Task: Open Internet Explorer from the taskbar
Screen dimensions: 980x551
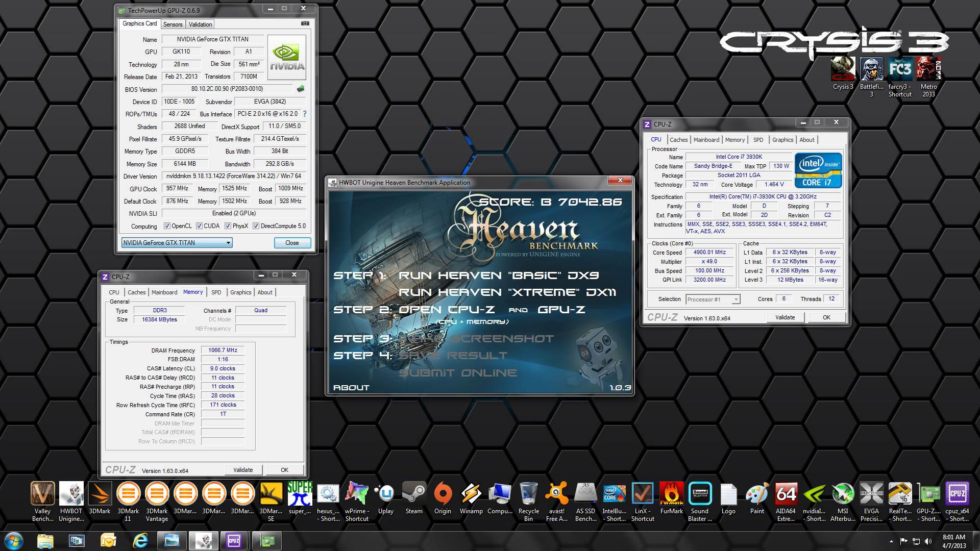Action: coord(139,540)
